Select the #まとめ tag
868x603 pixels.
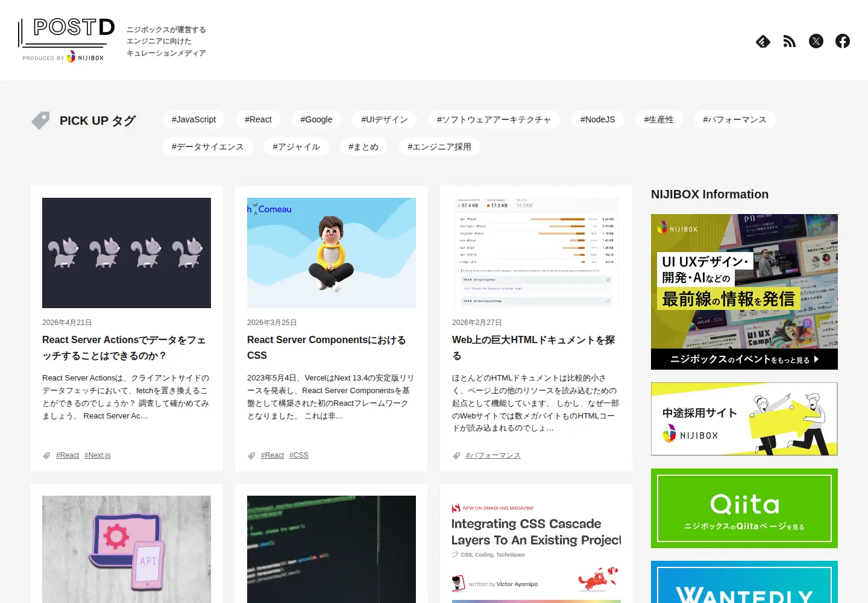click(x=363, y=147)
